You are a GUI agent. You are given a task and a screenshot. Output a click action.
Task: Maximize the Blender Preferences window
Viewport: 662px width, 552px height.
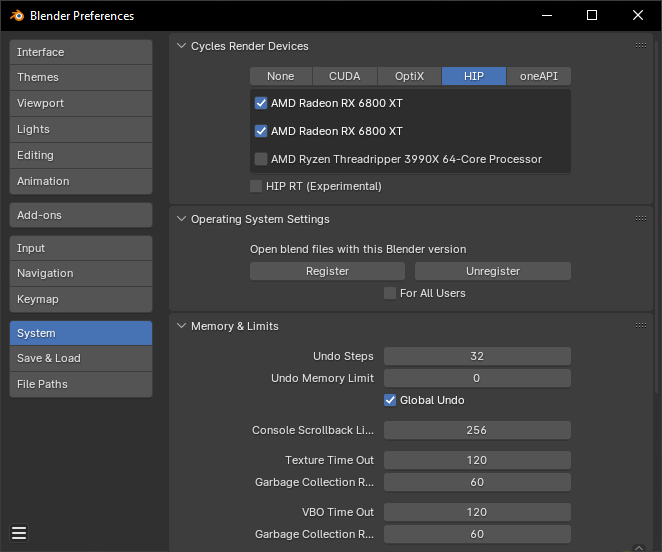click(592, 16)
